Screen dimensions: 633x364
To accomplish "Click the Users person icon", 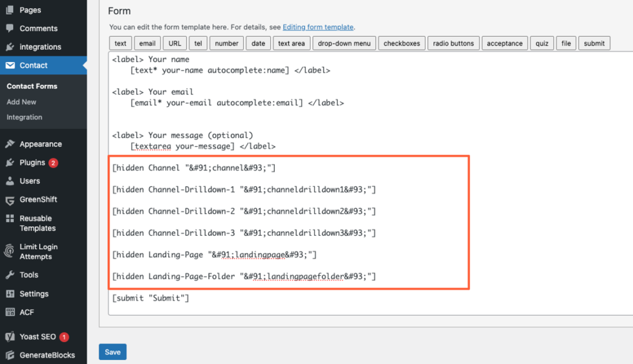I will (10, 181).
